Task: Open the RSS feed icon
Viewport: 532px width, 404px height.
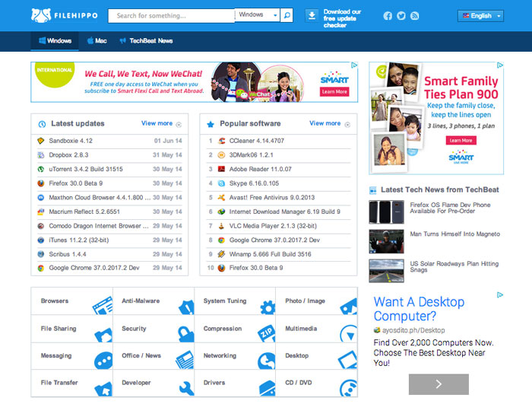Action: (x=414, y=16)
